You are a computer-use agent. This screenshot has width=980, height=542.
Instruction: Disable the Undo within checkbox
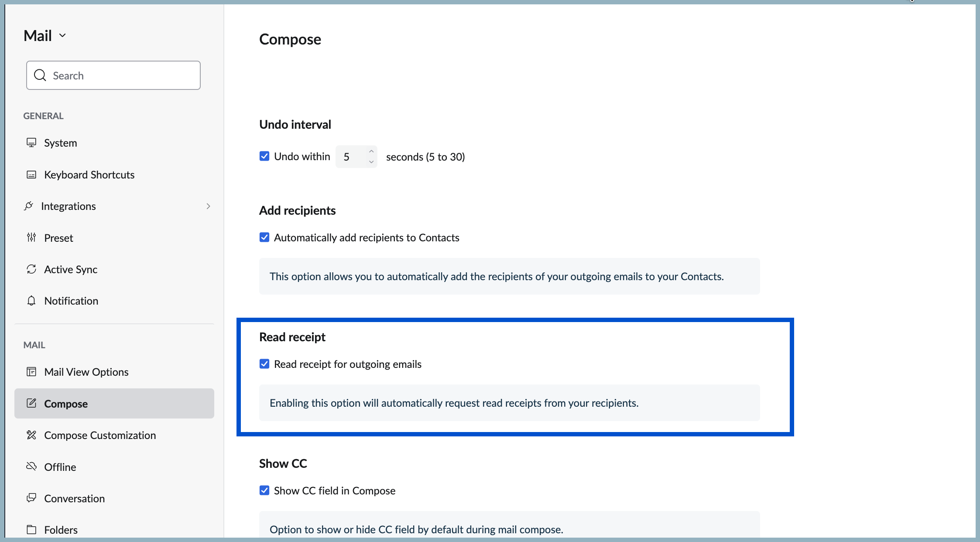pyautogui.click(x=264, y=156)
